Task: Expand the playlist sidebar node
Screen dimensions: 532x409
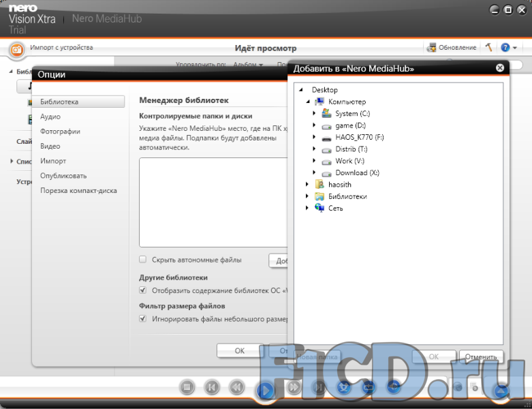Action: tap(12, 162)
